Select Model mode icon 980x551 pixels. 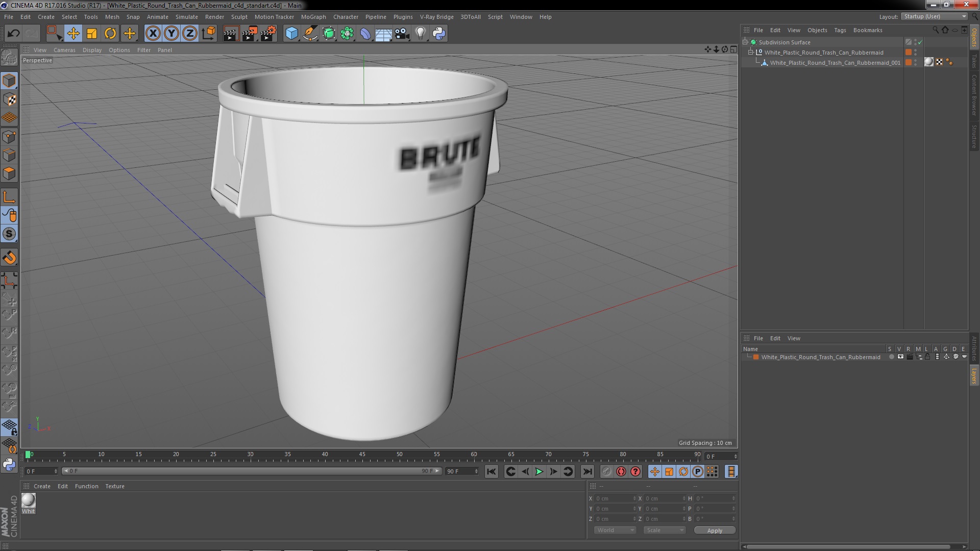pyautogui.click(x=9, y=81)
